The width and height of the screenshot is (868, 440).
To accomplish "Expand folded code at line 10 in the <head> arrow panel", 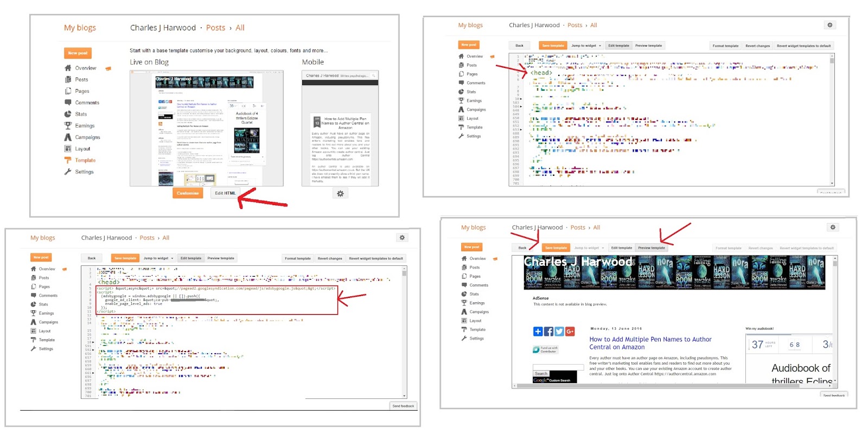I will (x=521, y=99).
